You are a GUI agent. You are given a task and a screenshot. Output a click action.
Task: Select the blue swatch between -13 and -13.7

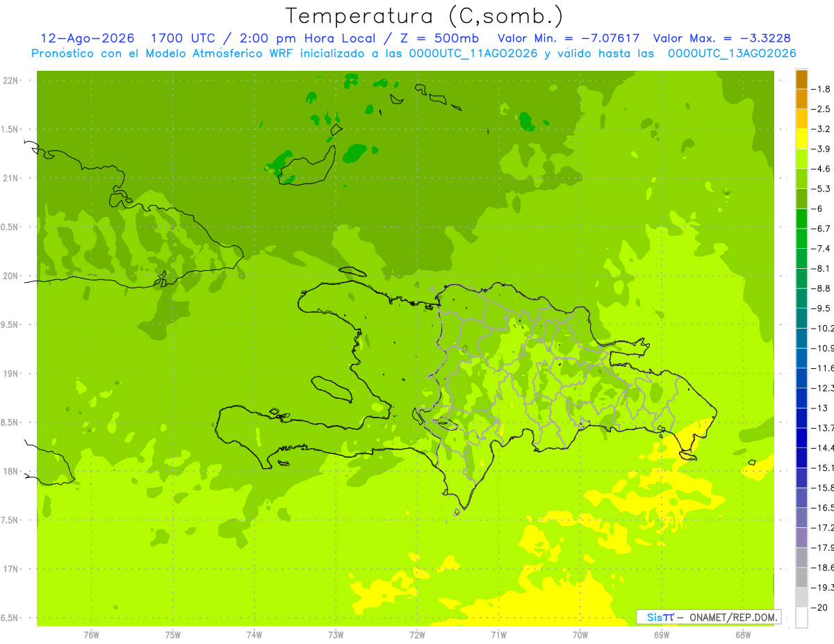pyautogui.click(x=801, y=418)
